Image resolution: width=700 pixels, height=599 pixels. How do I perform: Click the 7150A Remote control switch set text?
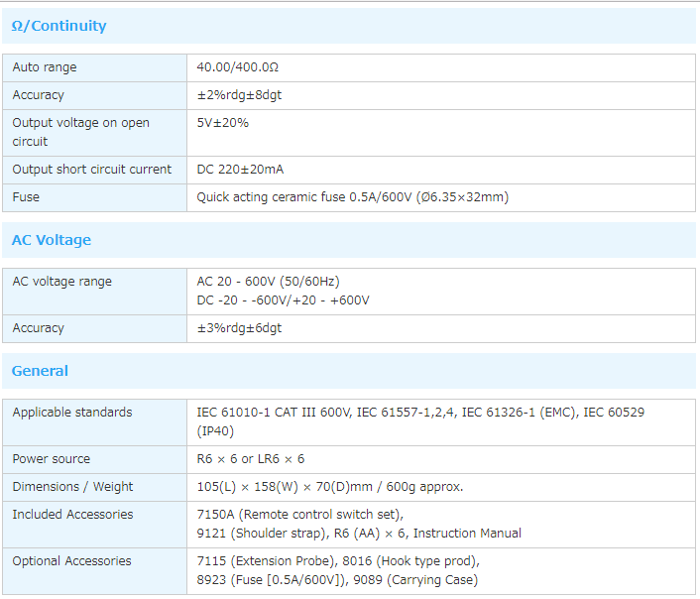[299, 515]
